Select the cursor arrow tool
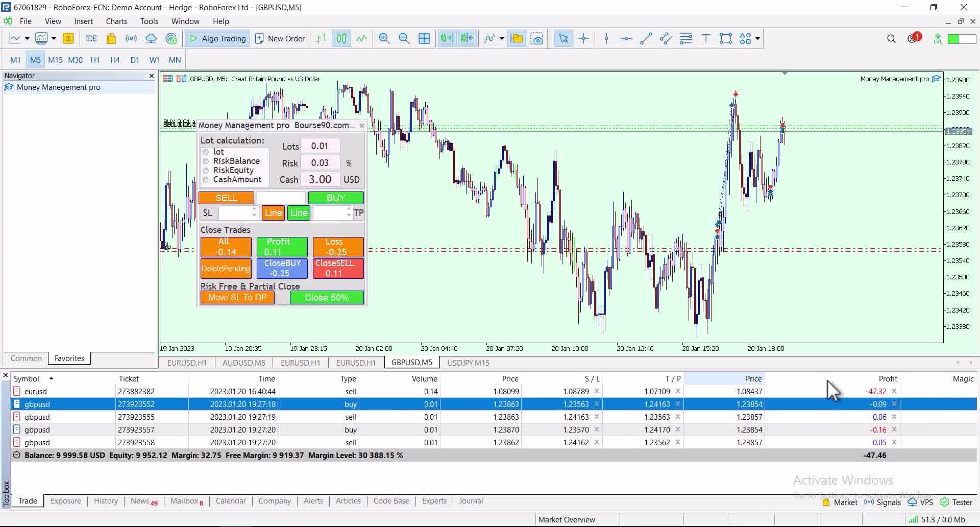Screen dimensions: 980x527 point(563,38)
